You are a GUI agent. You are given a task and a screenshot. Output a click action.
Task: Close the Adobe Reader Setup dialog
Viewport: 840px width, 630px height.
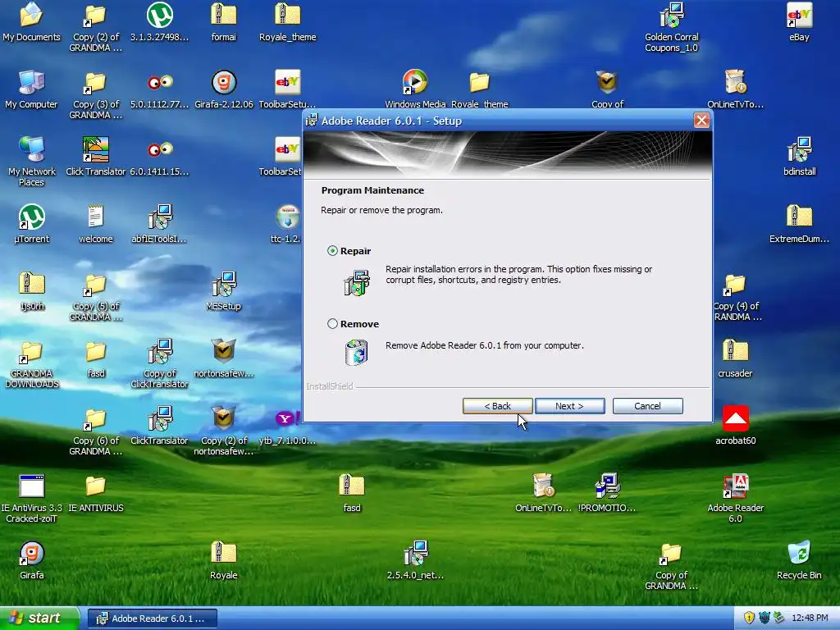(702, 120)
